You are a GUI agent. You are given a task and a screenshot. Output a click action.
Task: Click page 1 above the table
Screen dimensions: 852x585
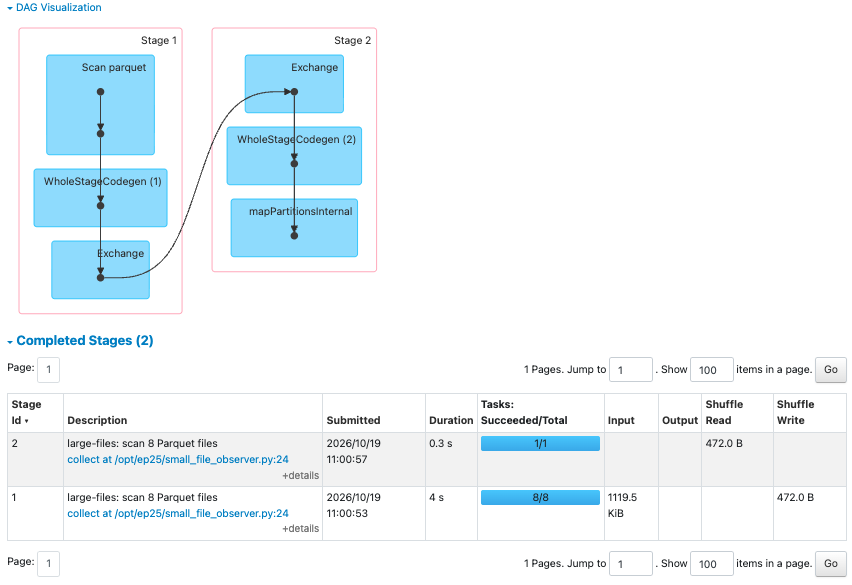48,370
